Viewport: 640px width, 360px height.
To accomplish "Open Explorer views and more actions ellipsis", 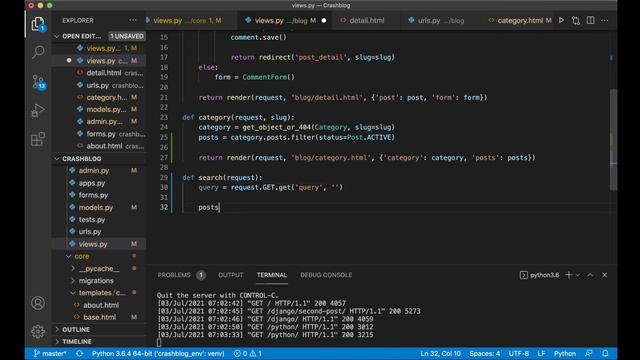I will click(x=133, y=20).
